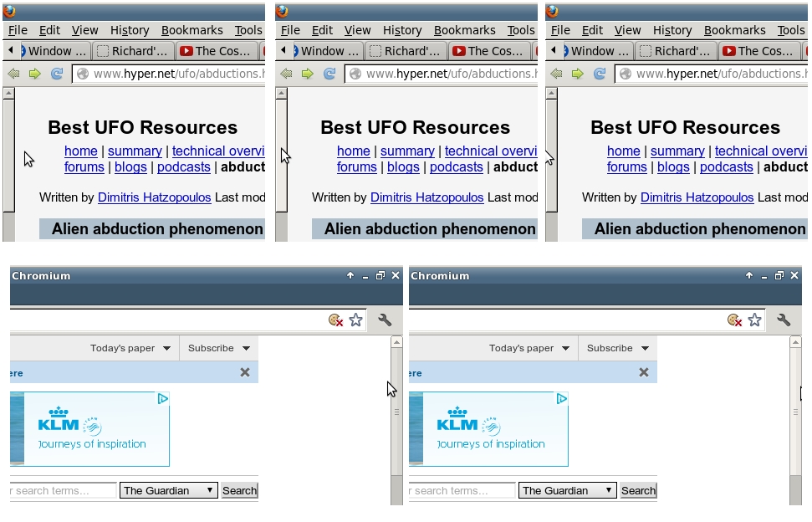This screenshot has width=812, height=522.
Task: Click the Search button in the bottom-right Chromium window
Action: click(x=638, y=490)
